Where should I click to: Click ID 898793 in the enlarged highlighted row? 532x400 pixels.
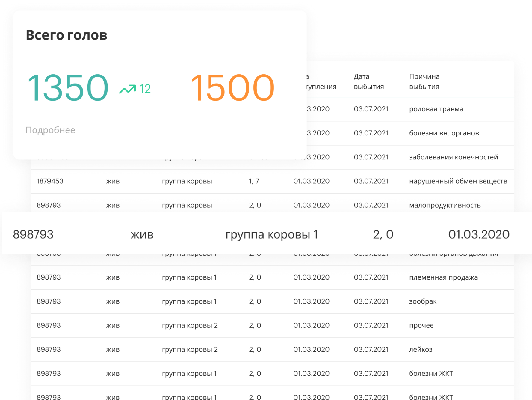point(33,234)
